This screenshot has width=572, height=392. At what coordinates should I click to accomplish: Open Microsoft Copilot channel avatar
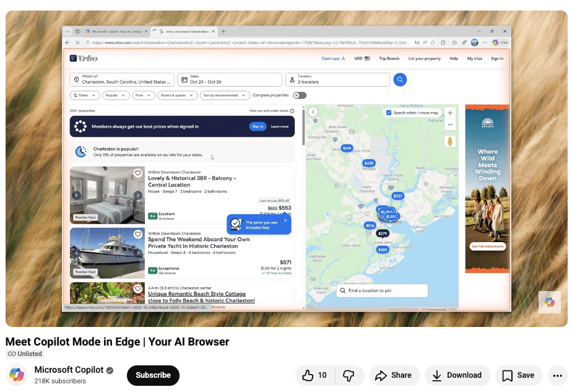click(17, 375)
